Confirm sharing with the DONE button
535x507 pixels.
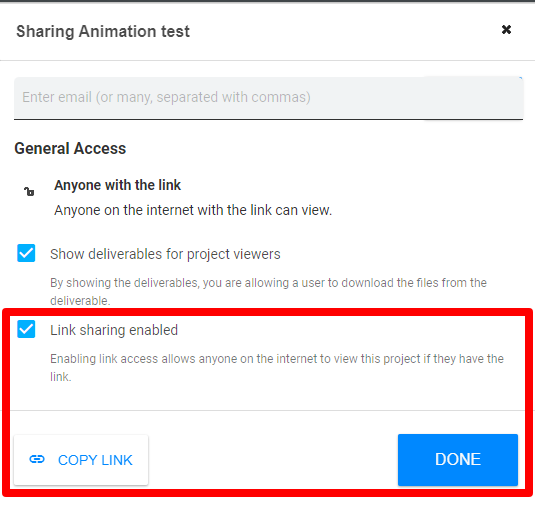(458, 460)
